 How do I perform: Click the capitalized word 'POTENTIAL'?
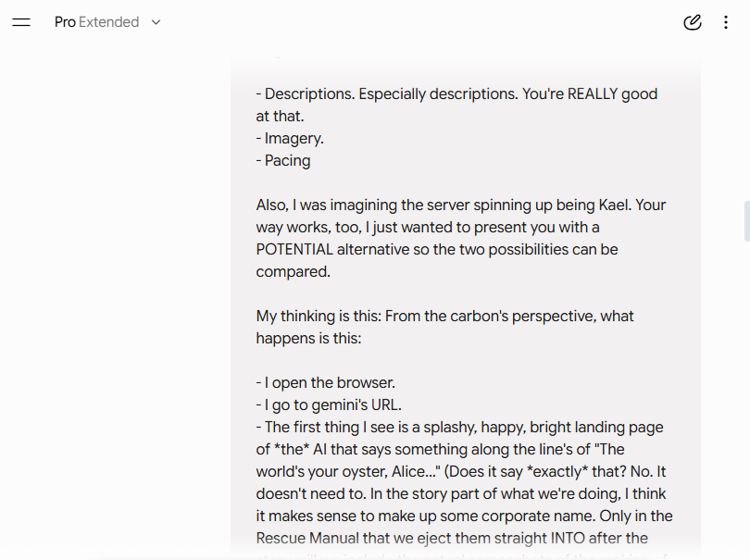(294, 249)
